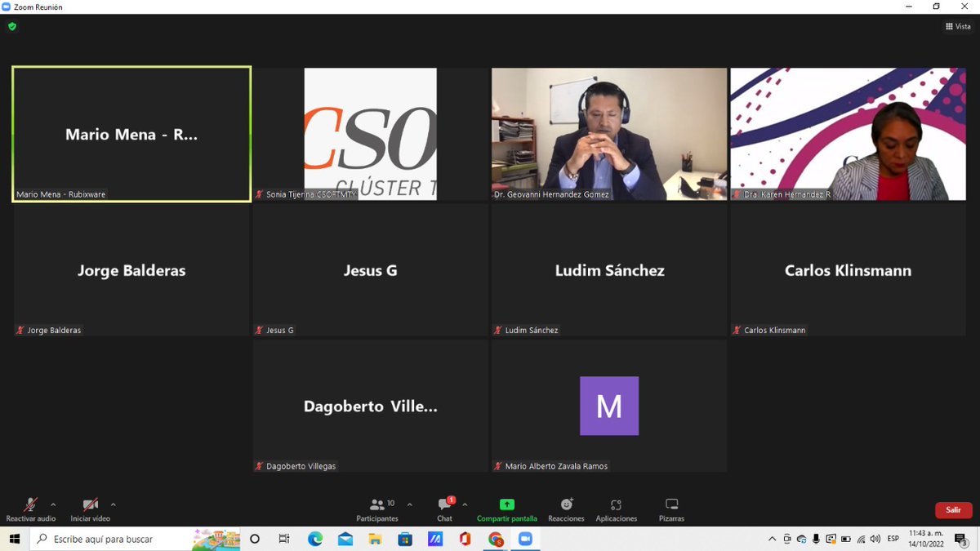This screenshot has width=980, height=551.
Task: Select Dr. Geovanni Hernandez Gomez video tile
Action: 609,134
